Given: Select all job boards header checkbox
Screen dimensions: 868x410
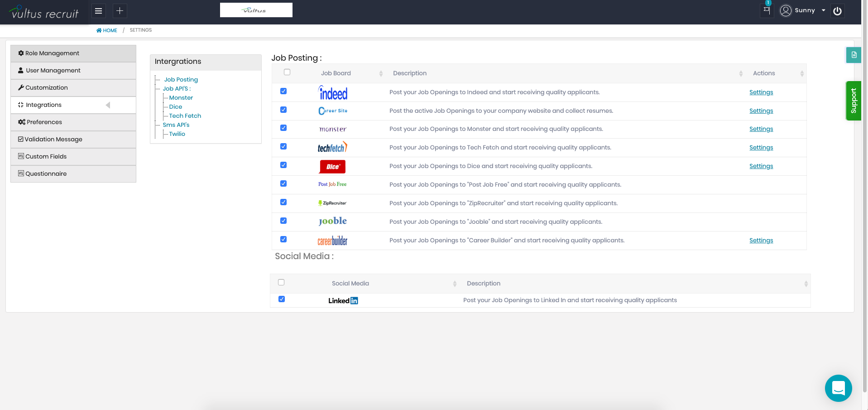Looking at the screenshot, I should pyautogui.click(x=287, y=72).
